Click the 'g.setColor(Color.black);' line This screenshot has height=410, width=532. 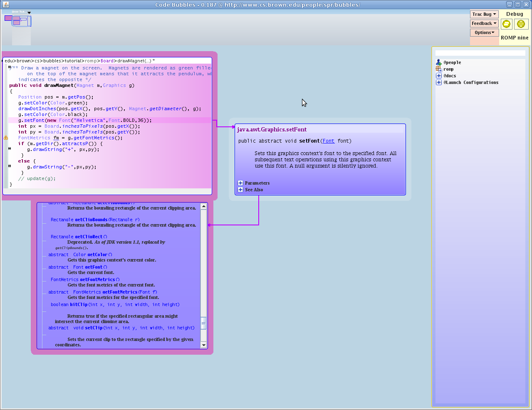pyautogui.click(x=53, y=114)
